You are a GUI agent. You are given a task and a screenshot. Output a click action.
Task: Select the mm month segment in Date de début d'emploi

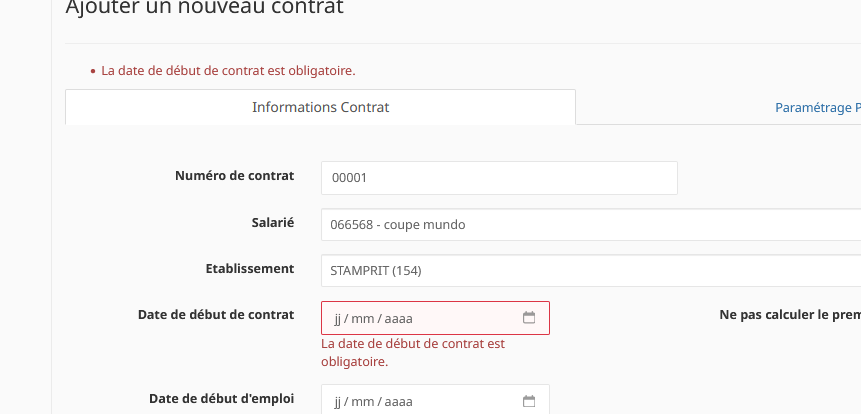(x=362, y=402)
